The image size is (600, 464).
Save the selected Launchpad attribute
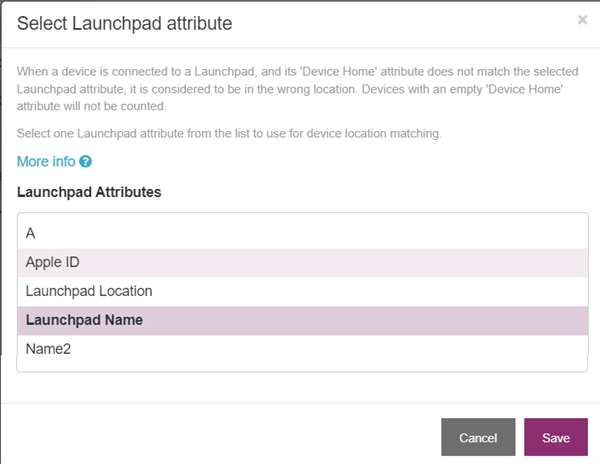(x=556, y=437)
